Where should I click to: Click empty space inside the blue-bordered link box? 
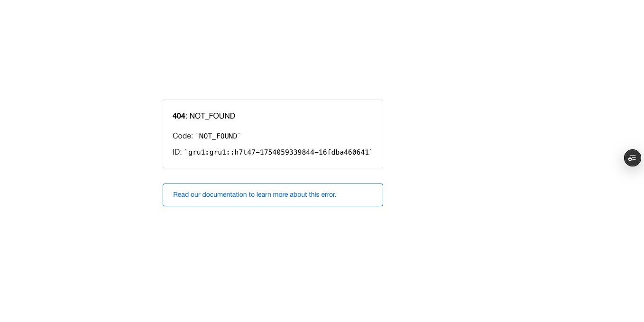[359, 195]
